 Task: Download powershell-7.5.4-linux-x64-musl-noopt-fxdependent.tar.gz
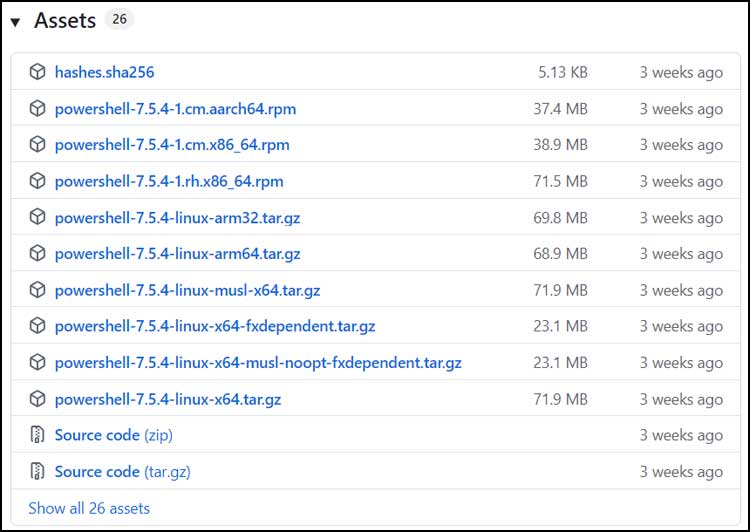point(258,363)
